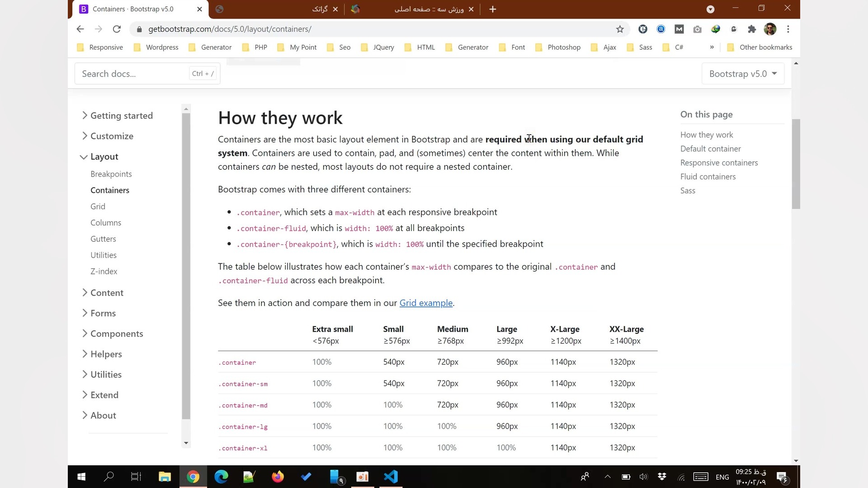Bookmark this page with the star icon
This screenshot has height=488, width=868.
(620, 29)
